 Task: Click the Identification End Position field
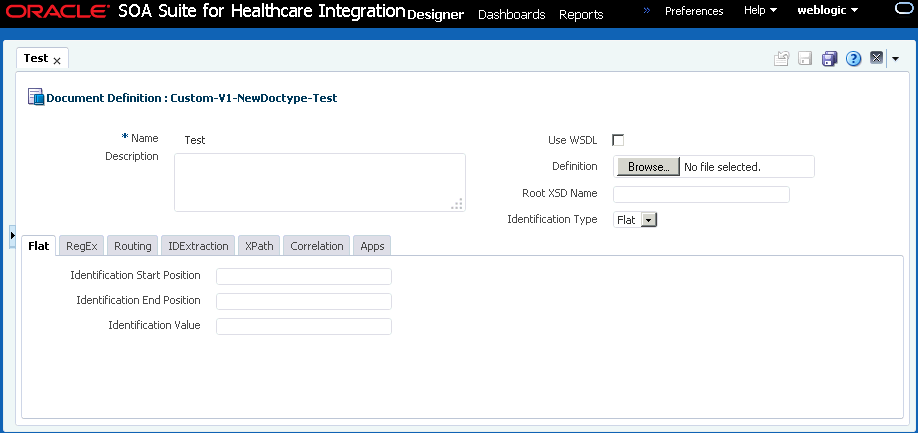click(304, 301)
